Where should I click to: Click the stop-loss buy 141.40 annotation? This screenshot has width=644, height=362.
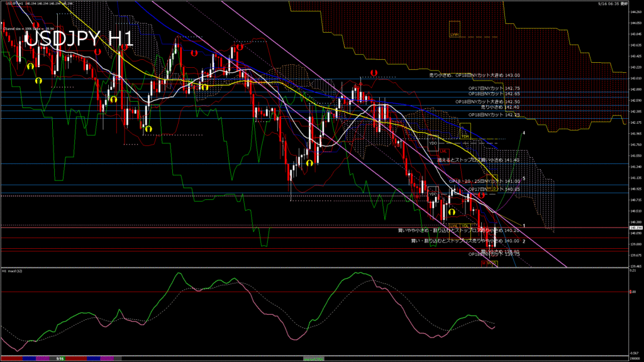tap(478, 160)
